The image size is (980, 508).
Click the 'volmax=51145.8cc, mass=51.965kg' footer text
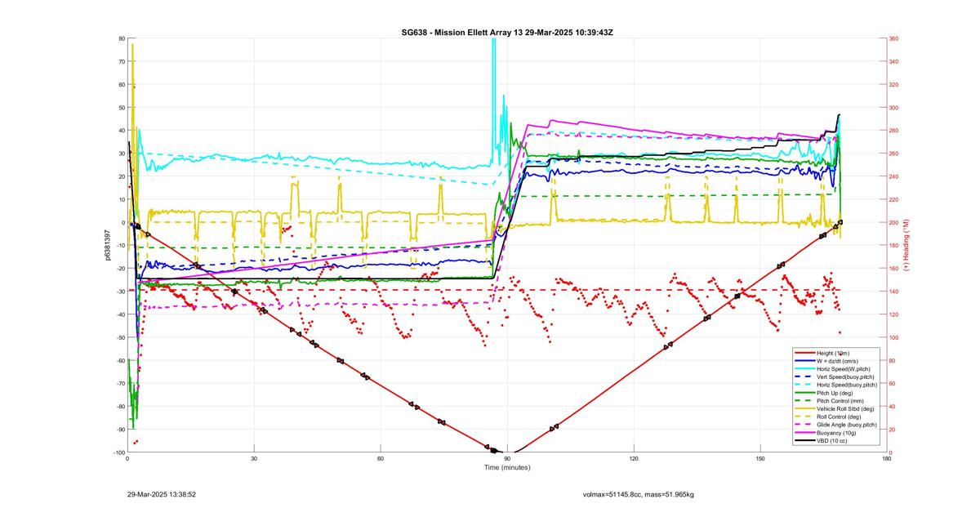coord(638,494)
